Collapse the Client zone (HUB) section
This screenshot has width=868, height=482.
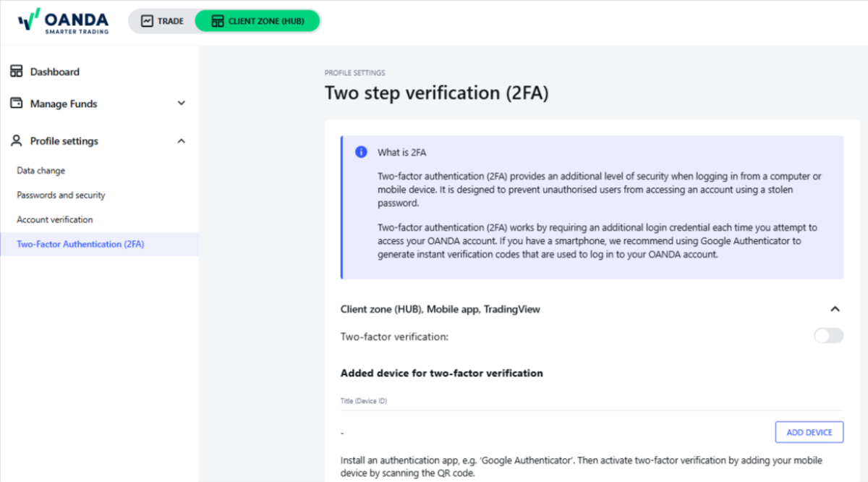tap(835, 309)
